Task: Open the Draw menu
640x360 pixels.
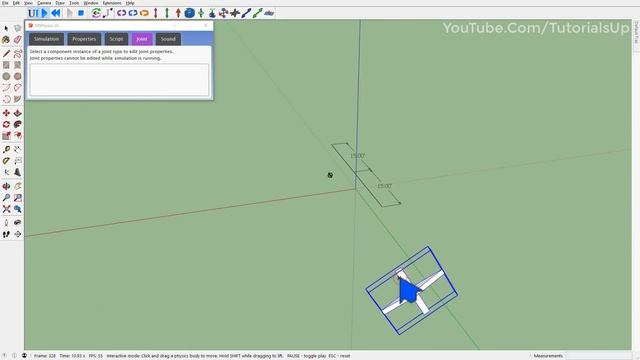Action: pos(60,3)
